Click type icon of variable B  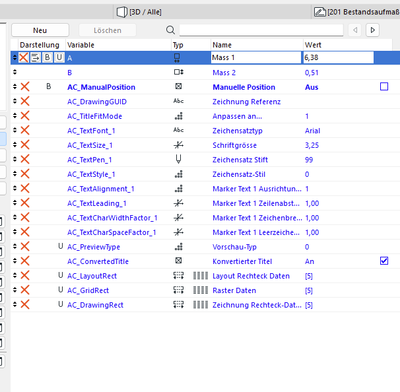pyautogui.click(x=178, y=72)
